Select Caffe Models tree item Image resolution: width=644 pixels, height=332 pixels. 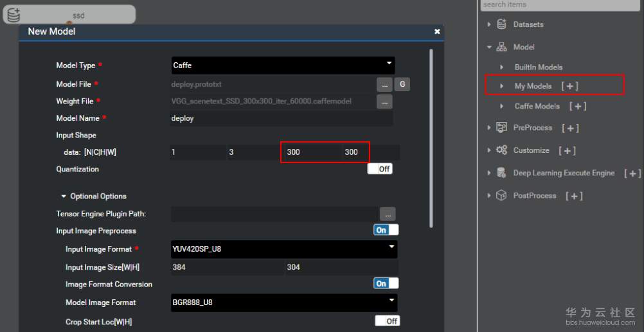[537, 107]
